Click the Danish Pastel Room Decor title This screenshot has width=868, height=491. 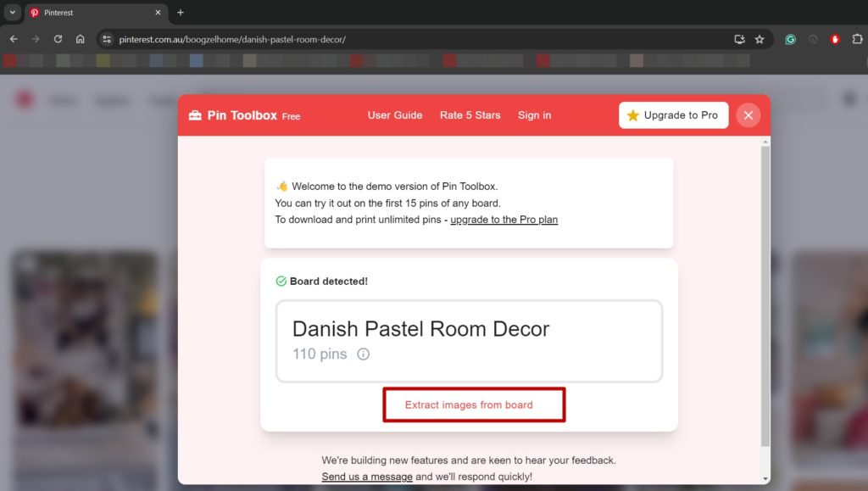420,329
